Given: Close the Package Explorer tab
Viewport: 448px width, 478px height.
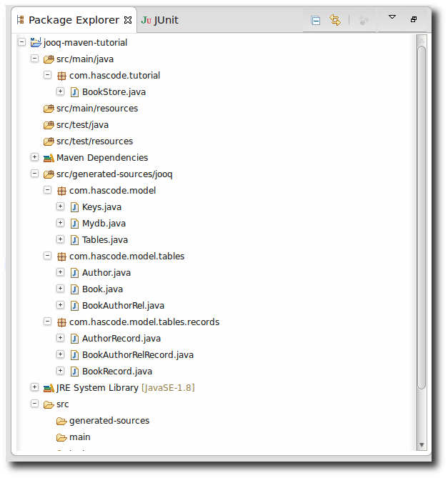Looking at the screenshot, I should pos(128,20).
